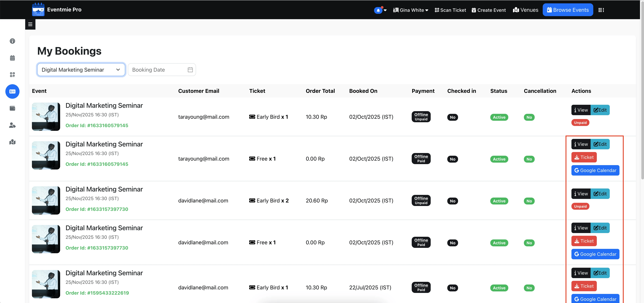The height and width of the screenshot is (303, 644).
Task: Expand the Gina White user menu
Action: [411, 10]
